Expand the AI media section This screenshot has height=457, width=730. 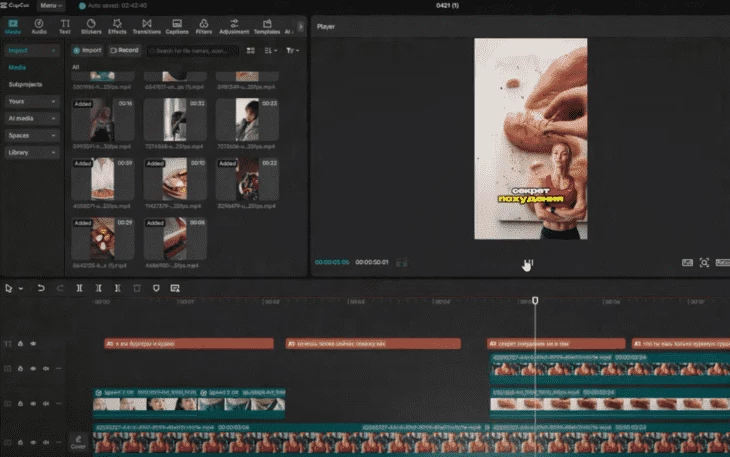tap(32, 118)
